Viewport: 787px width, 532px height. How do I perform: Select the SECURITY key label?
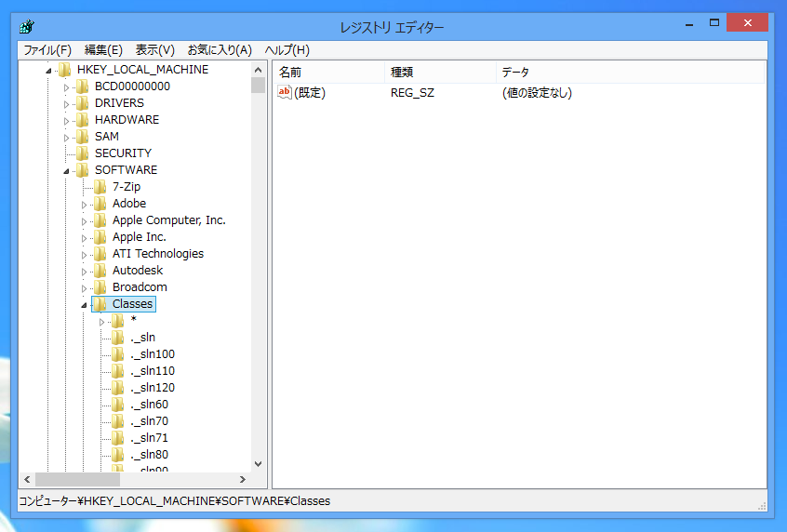click(x=124, y=153)
